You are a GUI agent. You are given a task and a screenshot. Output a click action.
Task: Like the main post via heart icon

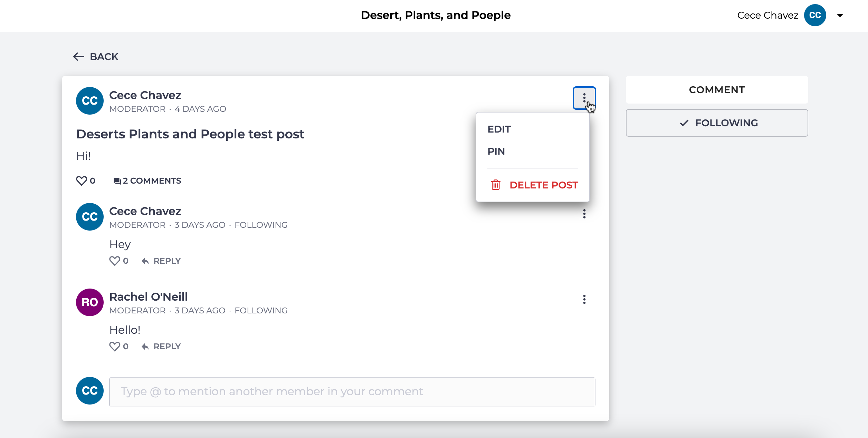pyautogui.click(x=82, y=181)
